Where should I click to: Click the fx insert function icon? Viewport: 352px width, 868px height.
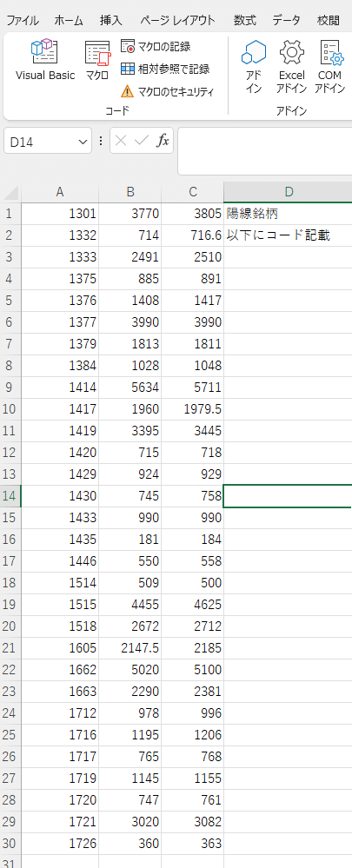pyautogui.click(x=163, y=141)
